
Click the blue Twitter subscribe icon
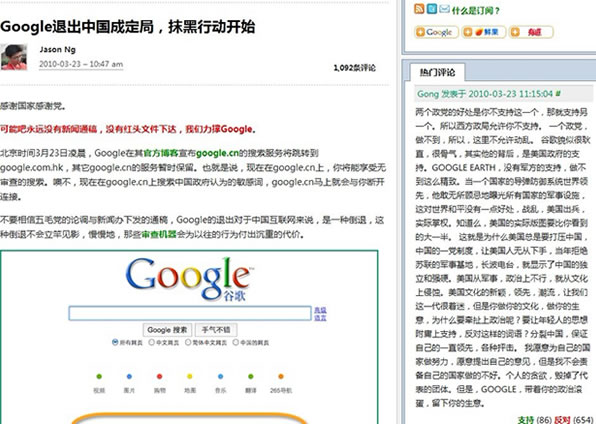pyautogui.click(x=432, y=9)
